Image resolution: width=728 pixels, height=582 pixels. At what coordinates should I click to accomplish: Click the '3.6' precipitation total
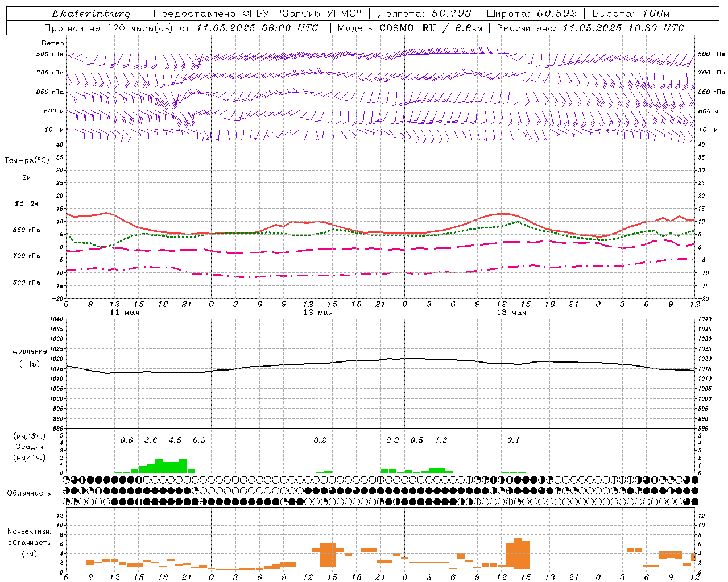[151, 440]
